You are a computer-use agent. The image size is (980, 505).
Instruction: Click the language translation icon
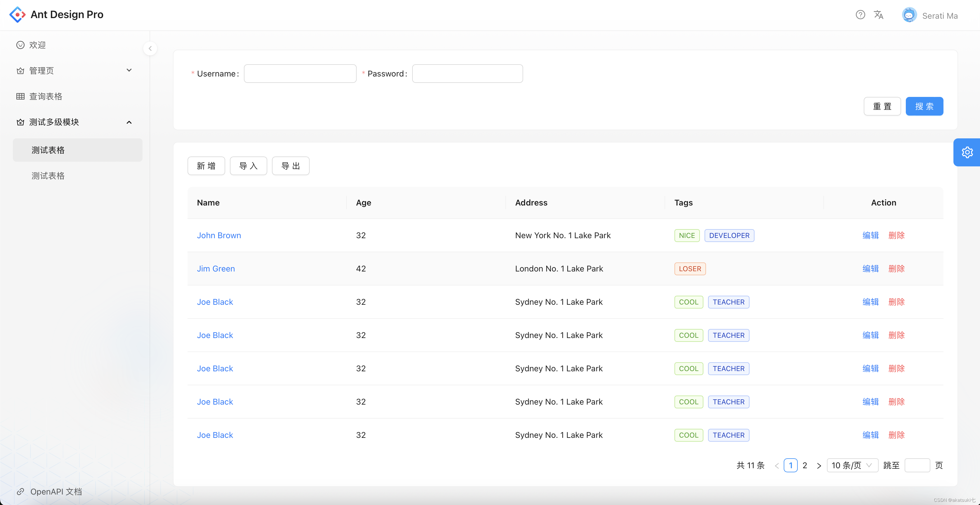[878, 15]
